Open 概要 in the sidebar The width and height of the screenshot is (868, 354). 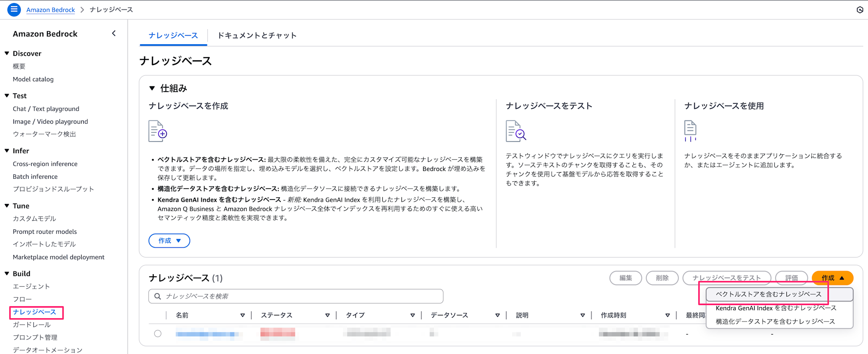click(19, 66)
